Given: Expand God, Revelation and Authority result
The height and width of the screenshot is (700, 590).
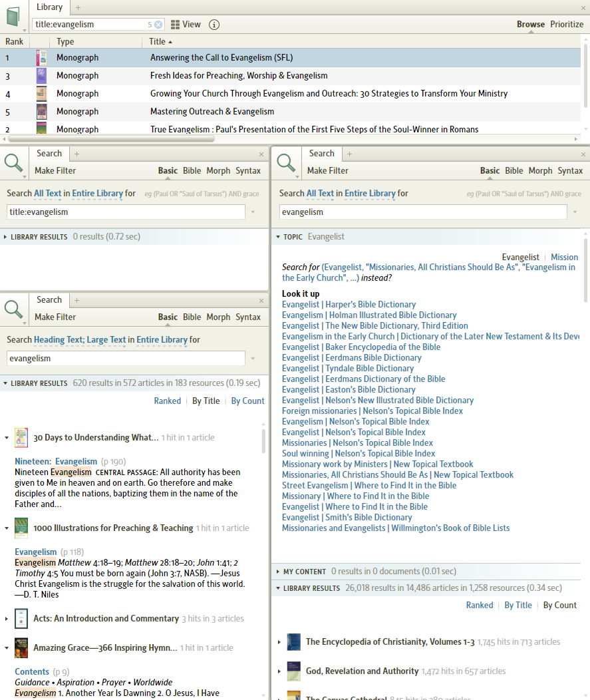Looking at the screenshot, I should click(279, 671).
